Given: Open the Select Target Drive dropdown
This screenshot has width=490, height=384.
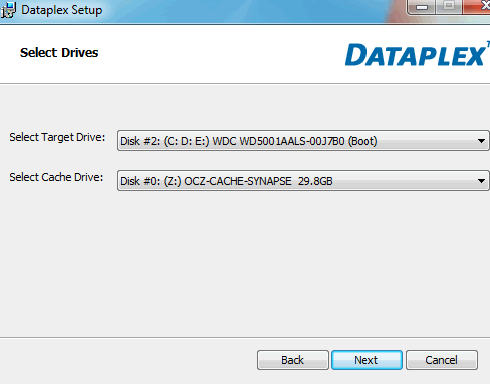Looking at the screenshot, I should [x=303, y=141].
